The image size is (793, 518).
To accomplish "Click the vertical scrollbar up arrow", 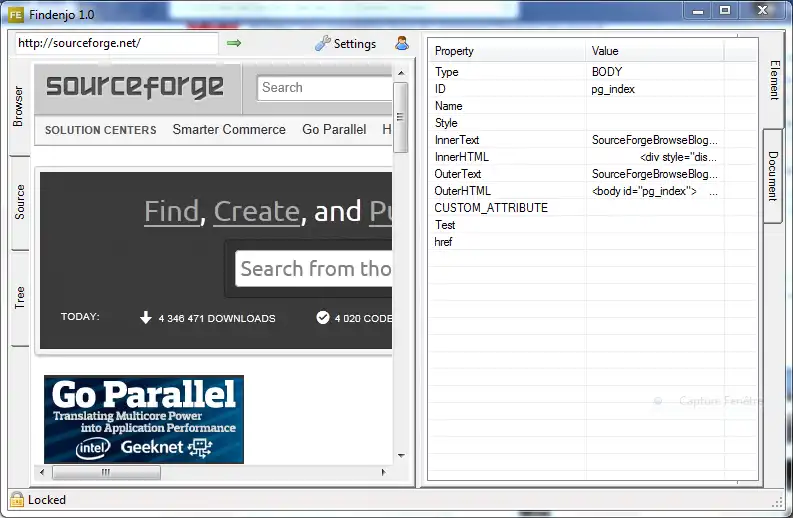I will tap(401, 73).
